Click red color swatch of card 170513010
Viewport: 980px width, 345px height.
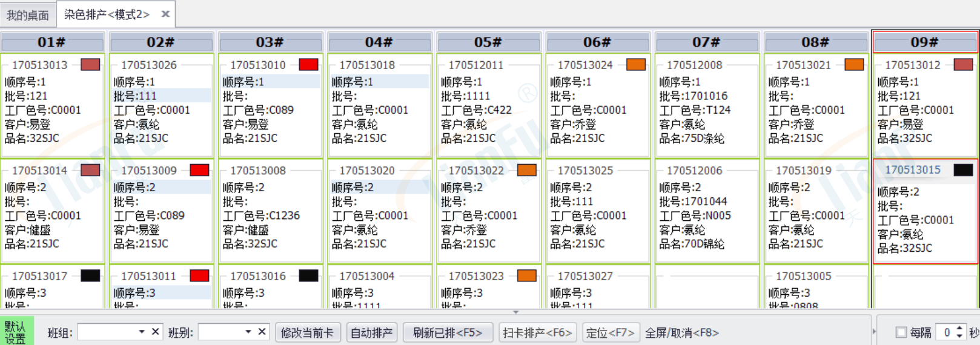pyautogui.click(x=308, y=65)
